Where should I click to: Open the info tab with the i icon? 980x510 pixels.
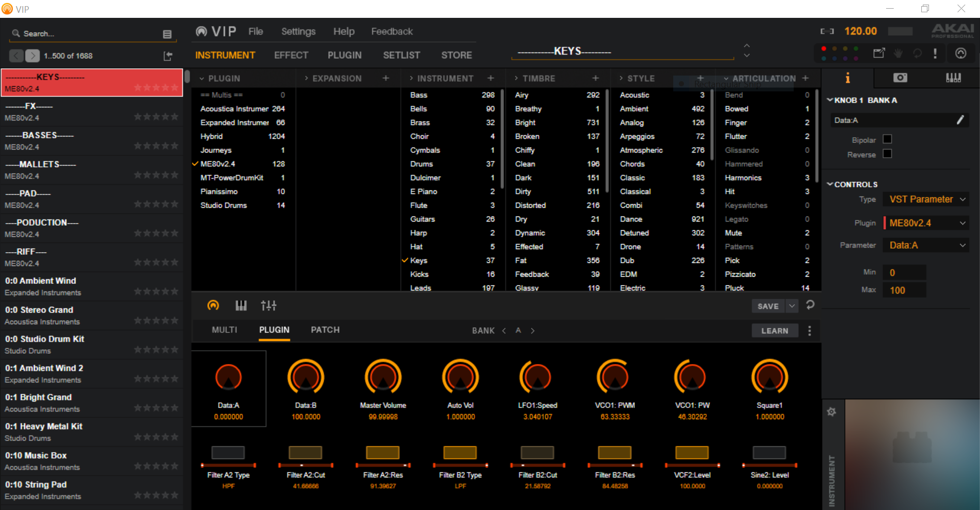[x=848, y=78]
